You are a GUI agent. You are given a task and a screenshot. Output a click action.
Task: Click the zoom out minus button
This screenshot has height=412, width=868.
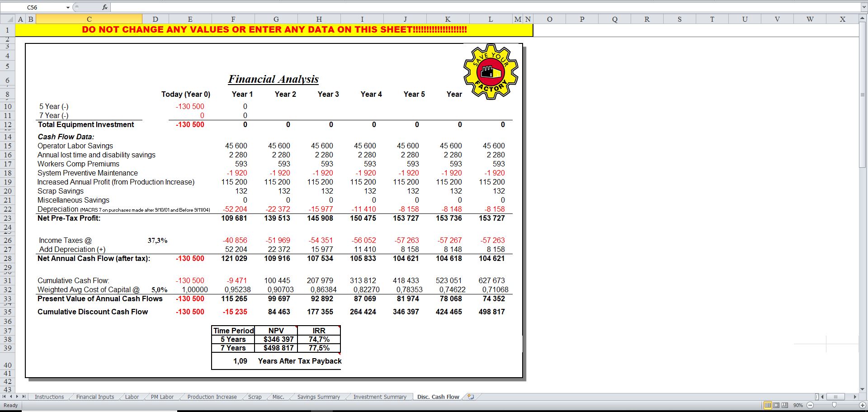tap(810, 405)
